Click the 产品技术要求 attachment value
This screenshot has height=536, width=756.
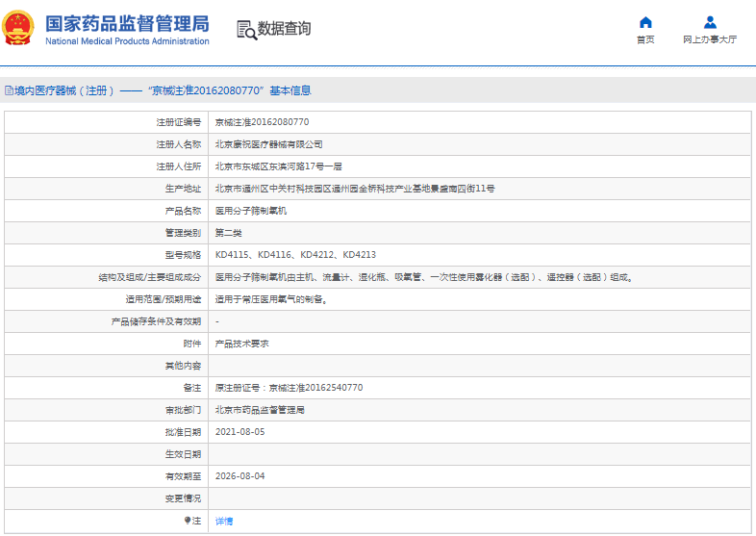pos(241,344)
